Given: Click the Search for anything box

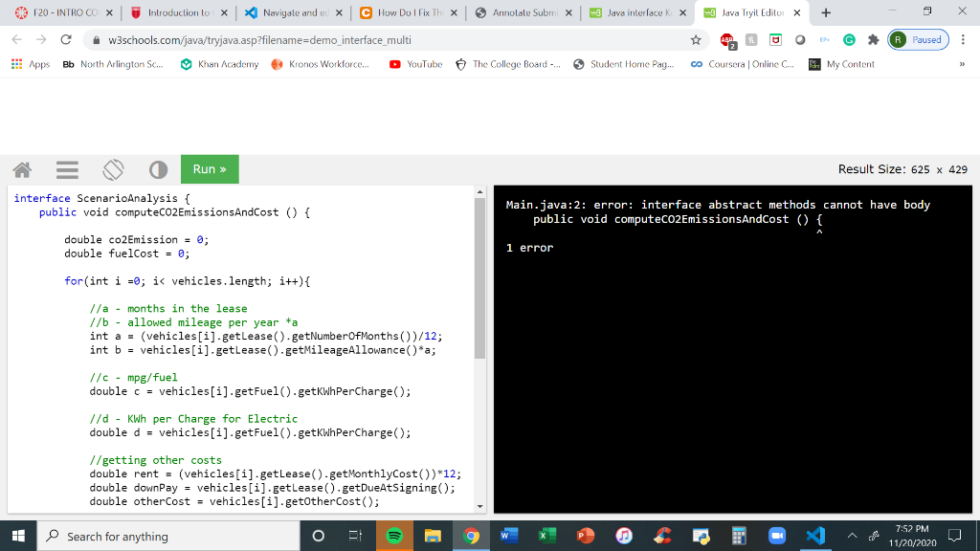Looking at the screenshot, I should [x=168, y=536].
